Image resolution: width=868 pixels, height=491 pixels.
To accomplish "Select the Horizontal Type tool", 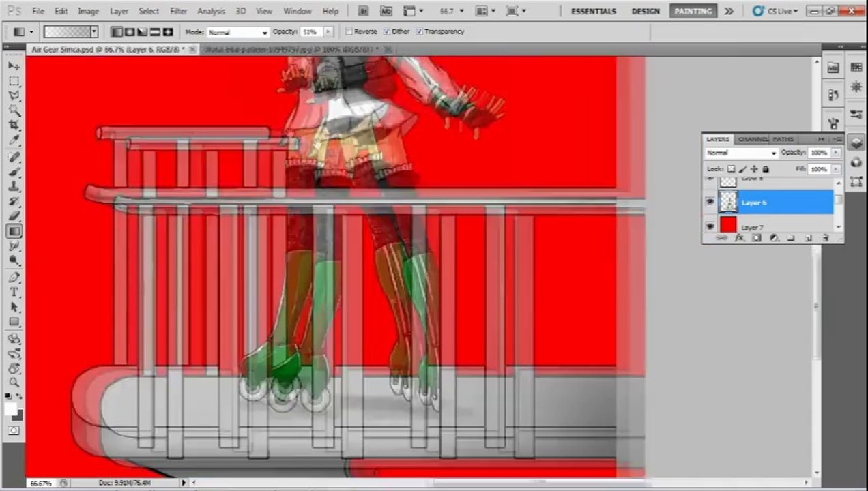I will click(14, 293).
